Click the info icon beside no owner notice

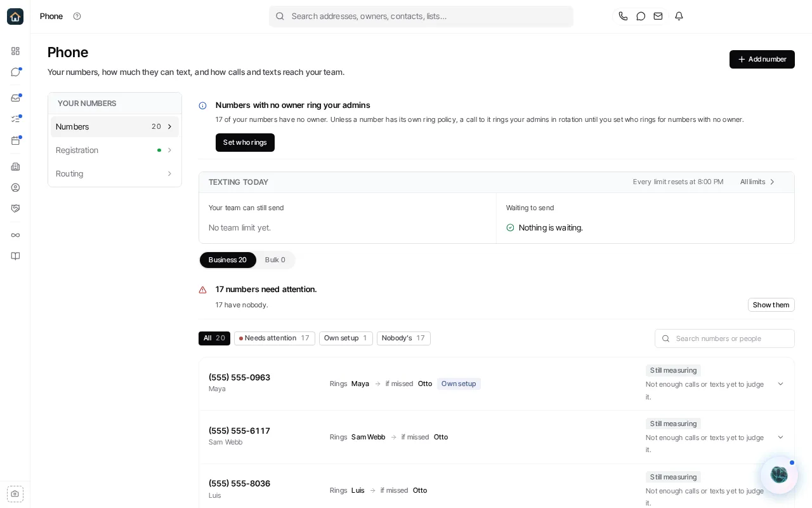(x=202, y=106)
